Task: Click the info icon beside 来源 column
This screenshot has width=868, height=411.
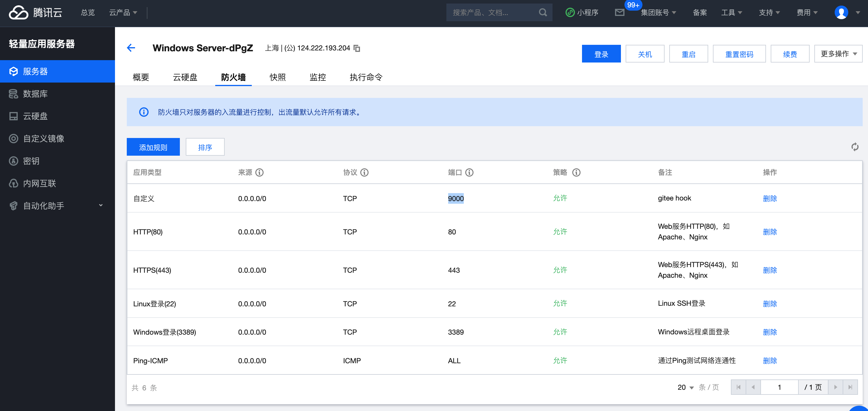Action: (x=259, y=172)
